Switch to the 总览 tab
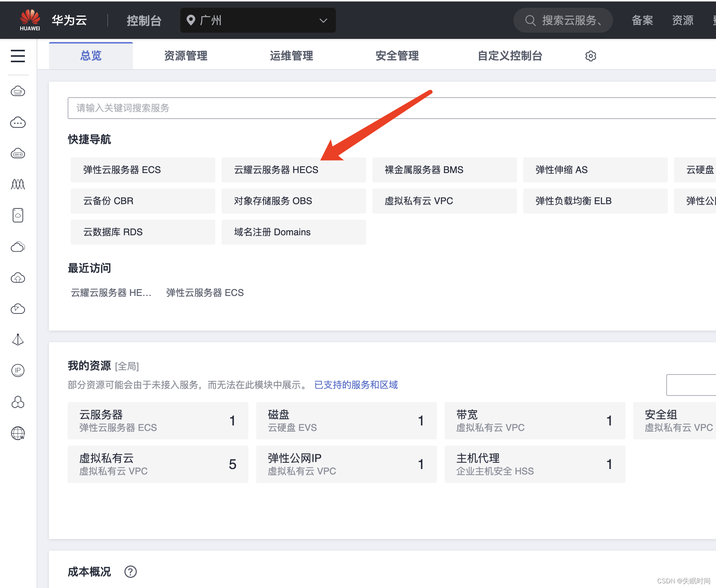The image size is (716, 588). point(91,56)
